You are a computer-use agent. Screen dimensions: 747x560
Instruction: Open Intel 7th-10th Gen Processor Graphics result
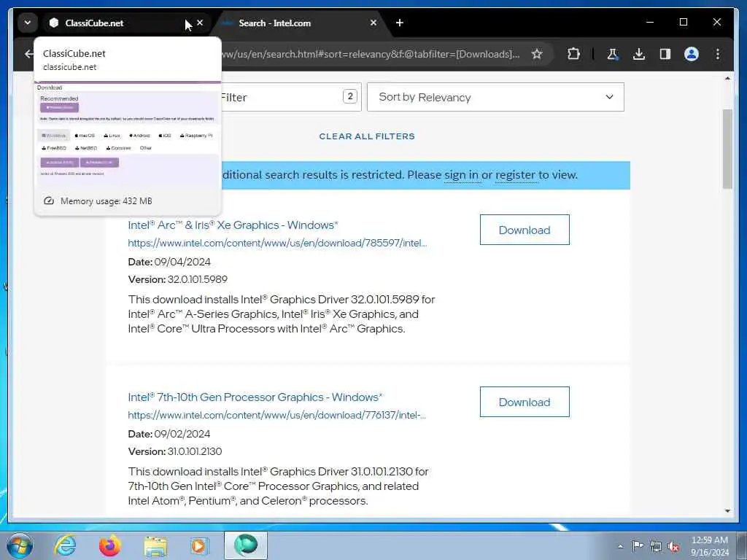(255, 397)
